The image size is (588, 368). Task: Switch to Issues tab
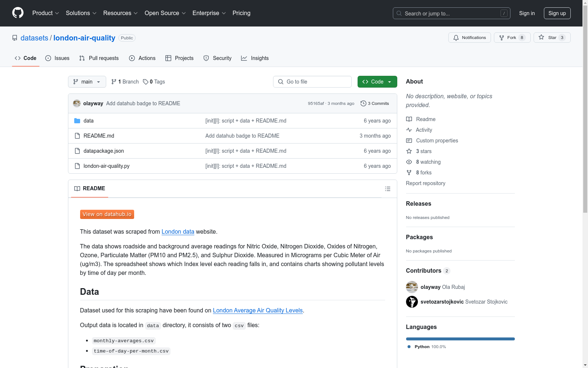(x=57, y=58)
